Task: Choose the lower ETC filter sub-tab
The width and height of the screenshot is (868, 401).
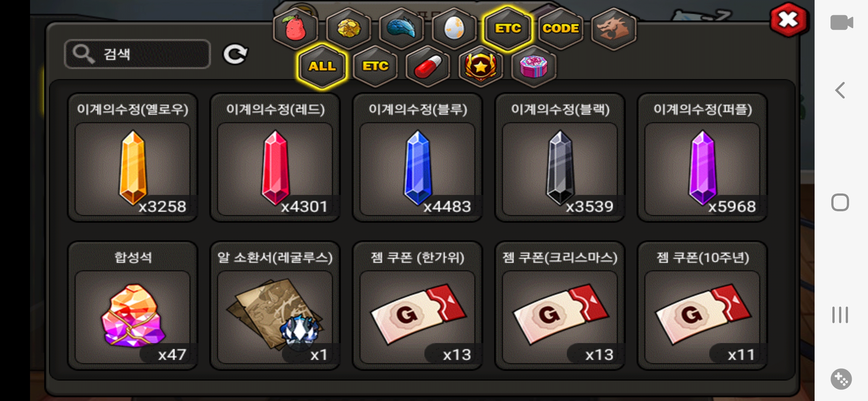Action: coord(375,66)
